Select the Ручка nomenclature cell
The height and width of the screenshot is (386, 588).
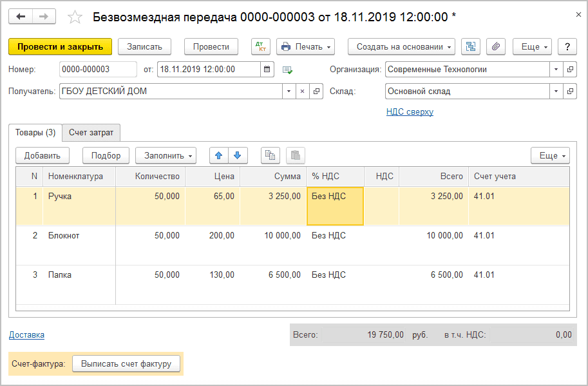[79, 206]
